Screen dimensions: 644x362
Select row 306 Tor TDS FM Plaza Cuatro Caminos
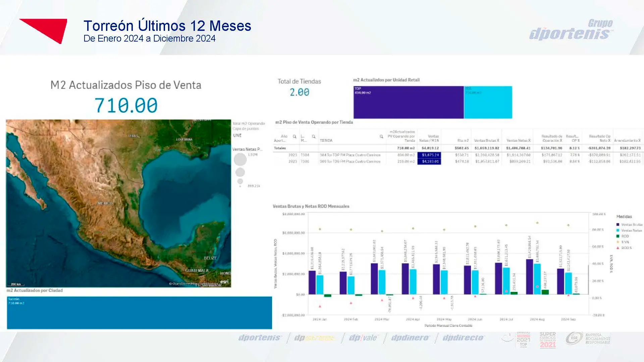point(458,161)
